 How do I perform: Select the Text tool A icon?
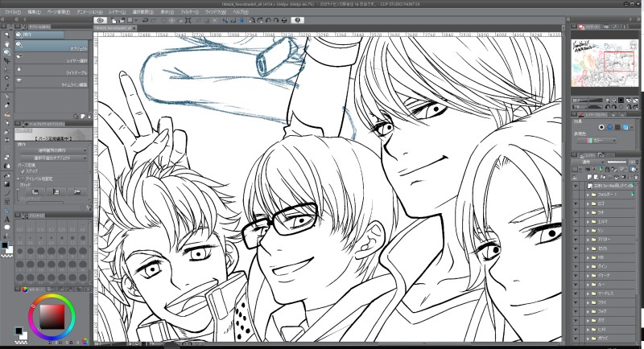tap(6, 220)
